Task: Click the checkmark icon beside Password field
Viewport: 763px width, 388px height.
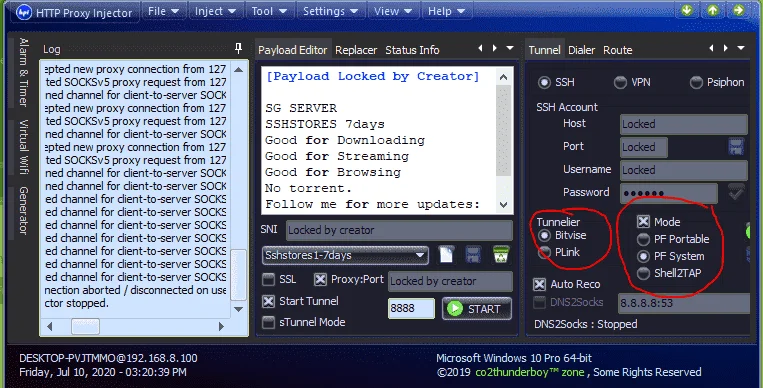Action: coord(736,192)
